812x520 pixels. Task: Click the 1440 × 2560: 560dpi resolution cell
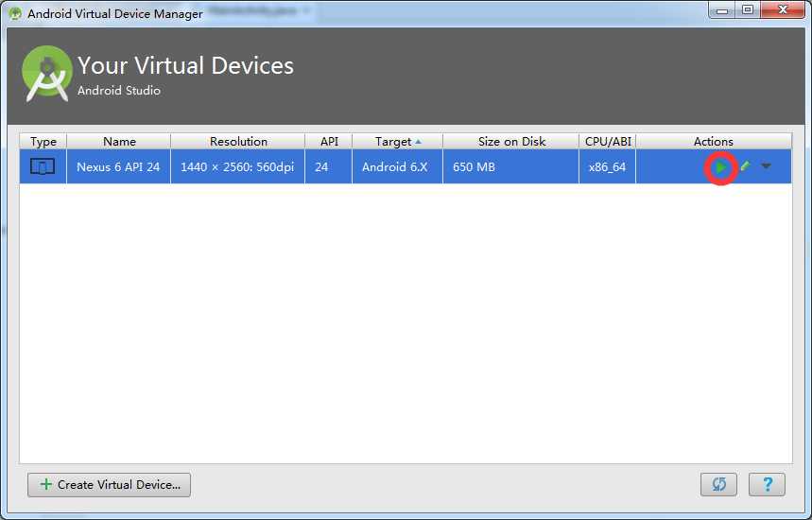coord(237,166)
